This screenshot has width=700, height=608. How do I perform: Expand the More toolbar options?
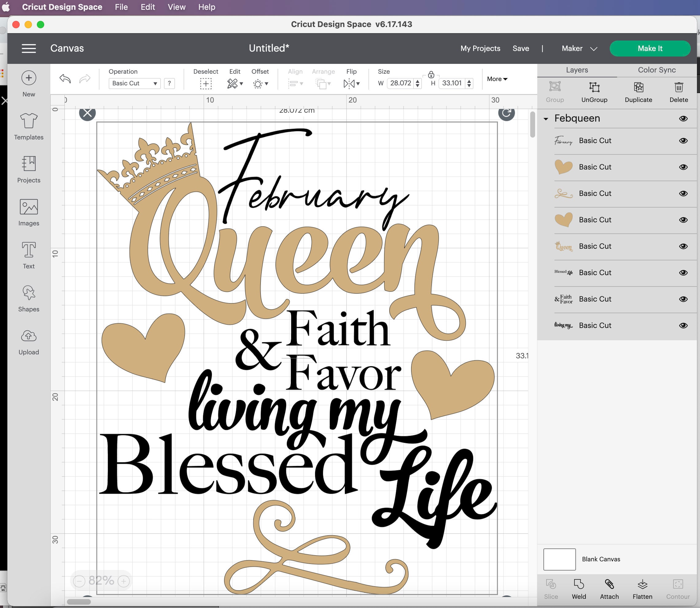(x=496, y=79)
